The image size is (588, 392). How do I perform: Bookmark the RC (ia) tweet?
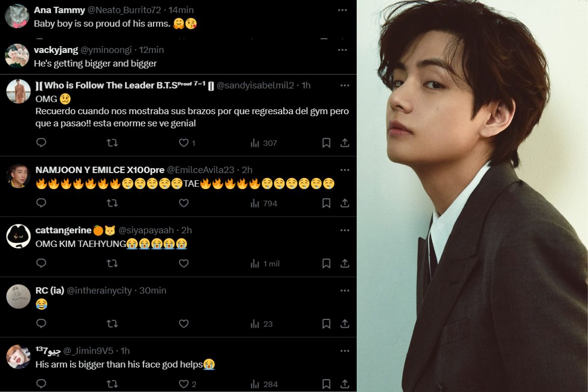[x=326, y=324]
